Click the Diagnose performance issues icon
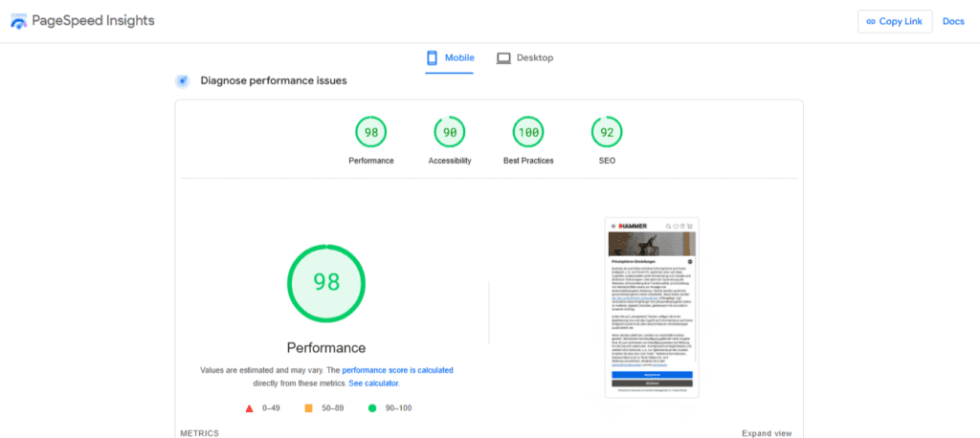Screen dimensions: 980x438 (182, 81)
